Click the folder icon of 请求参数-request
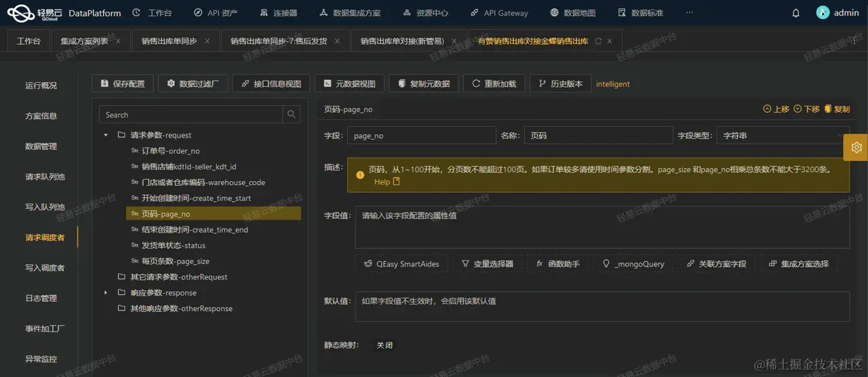The image size is (868, 377). click(x=121, y=135)
